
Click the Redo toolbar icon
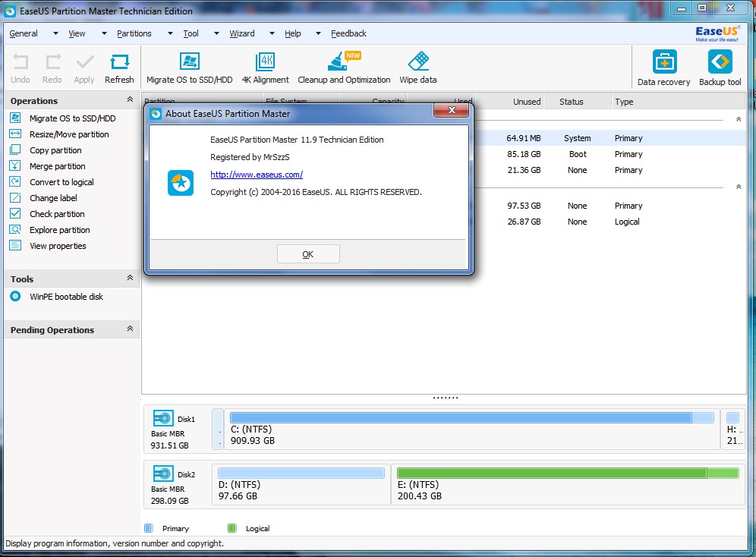click(52, 62)
